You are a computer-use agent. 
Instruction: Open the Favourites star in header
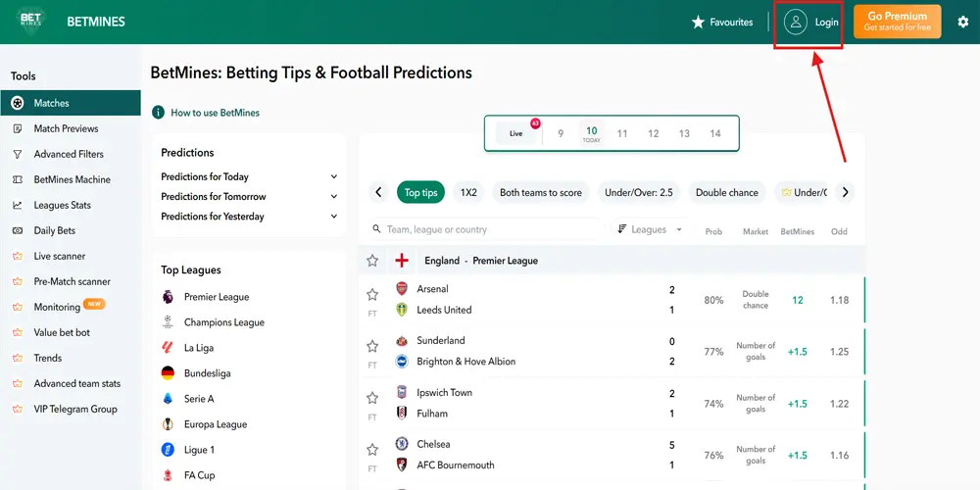point(698,22)
